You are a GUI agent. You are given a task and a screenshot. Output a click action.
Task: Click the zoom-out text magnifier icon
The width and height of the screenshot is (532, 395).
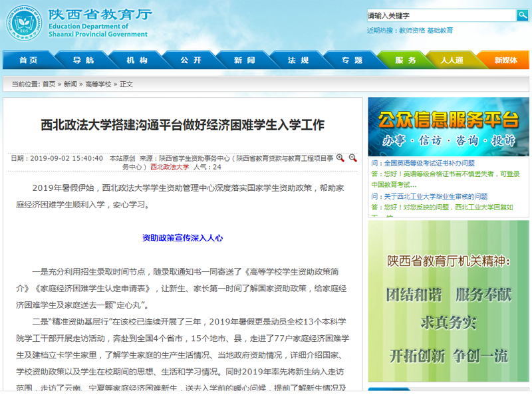(353, 158)
